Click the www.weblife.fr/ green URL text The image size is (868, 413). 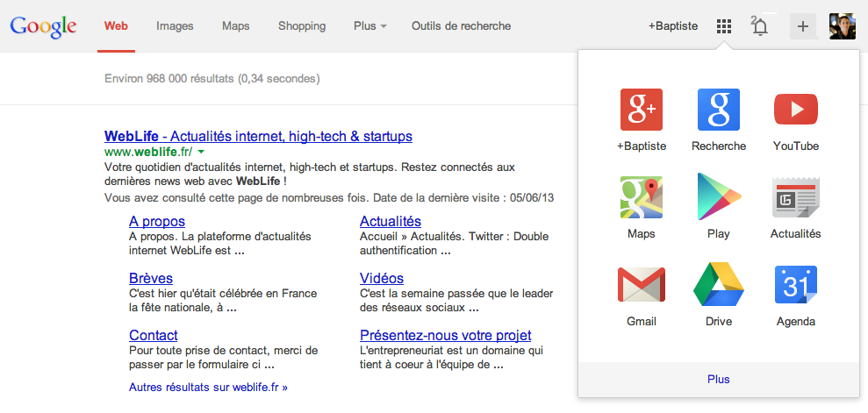[x=147, y=152]
